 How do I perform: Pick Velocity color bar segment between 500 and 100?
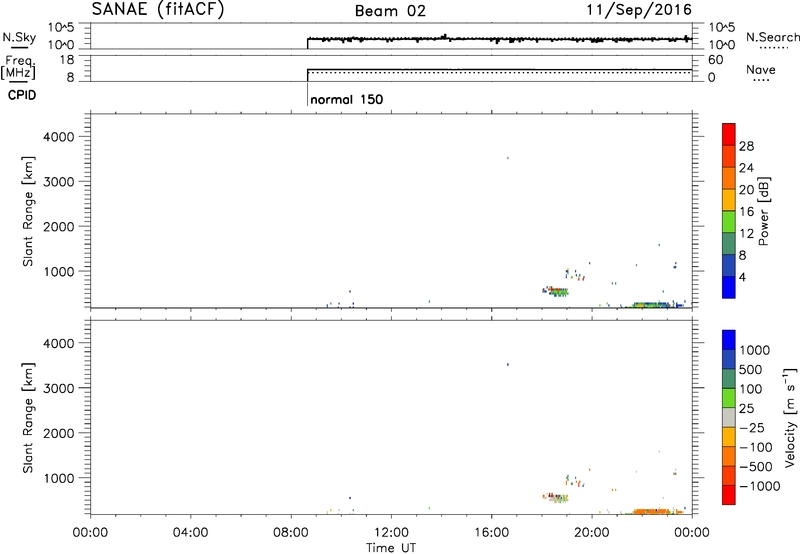click(729, 379)
